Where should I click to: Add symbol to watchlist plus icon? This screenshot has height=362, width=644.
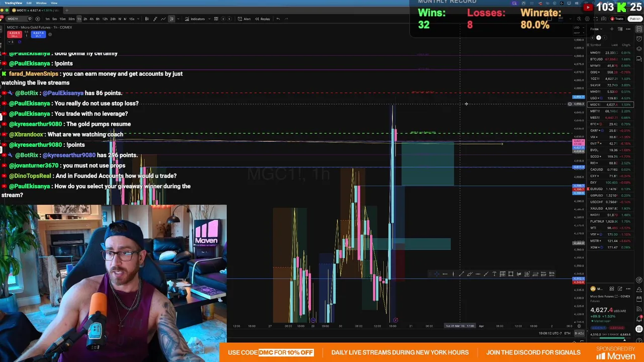pos(612,29)
